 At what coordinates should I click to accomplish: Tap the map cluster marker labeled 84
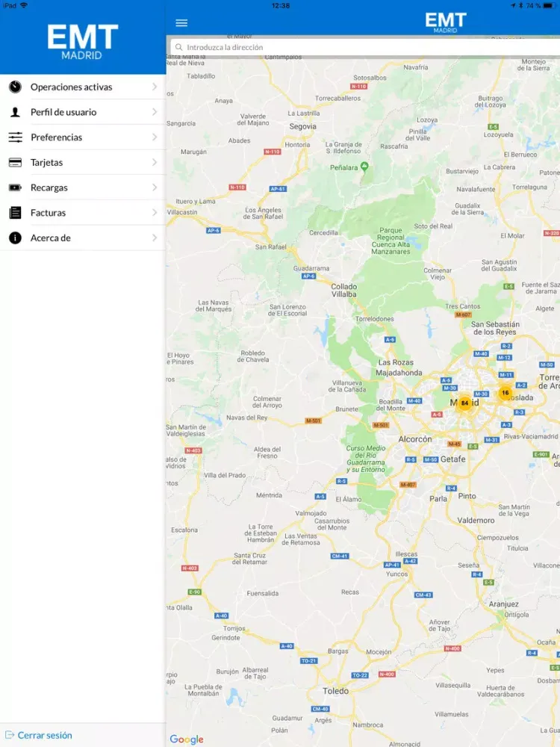[464, 403]
